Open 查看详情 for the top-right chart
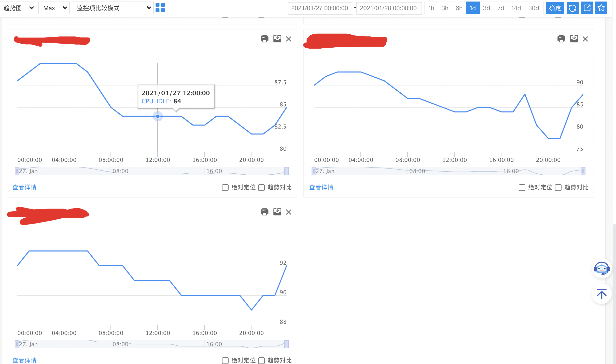 click(321, 187)
